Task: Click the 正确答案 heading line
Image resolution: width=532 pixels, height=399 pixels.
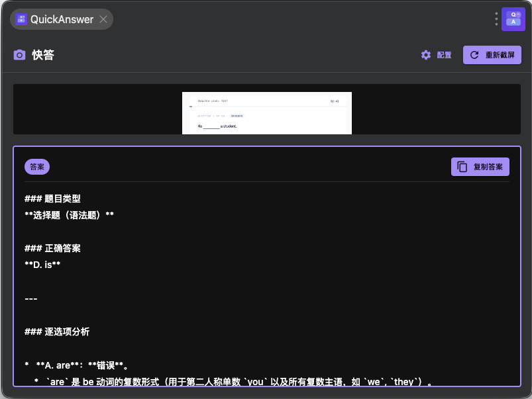Action: tap(52, 249)
